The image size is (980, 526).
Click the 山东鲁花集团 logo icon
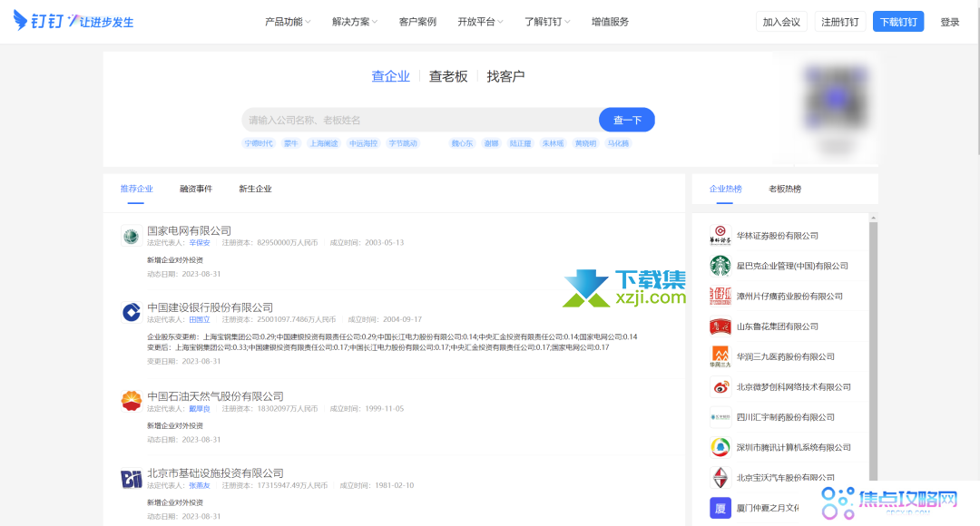(x=720, y=326)
